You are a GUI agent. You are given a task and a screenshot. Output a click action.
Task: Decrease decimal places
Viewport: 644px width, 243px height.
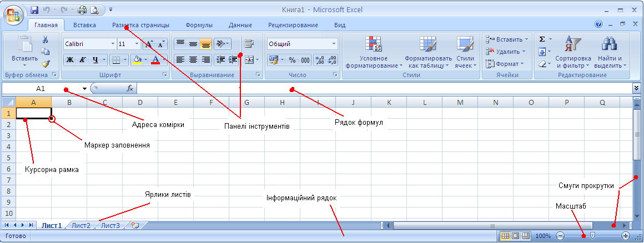click(x=332, y=60)
